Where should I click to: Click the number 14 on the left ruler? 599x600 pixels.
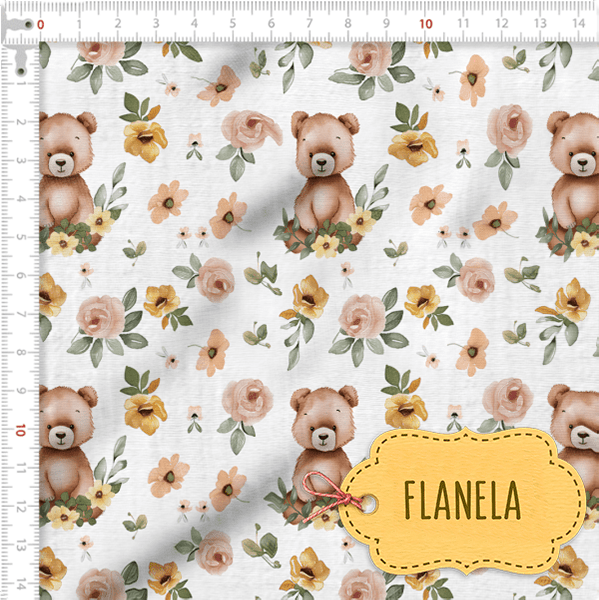point(21,585)
